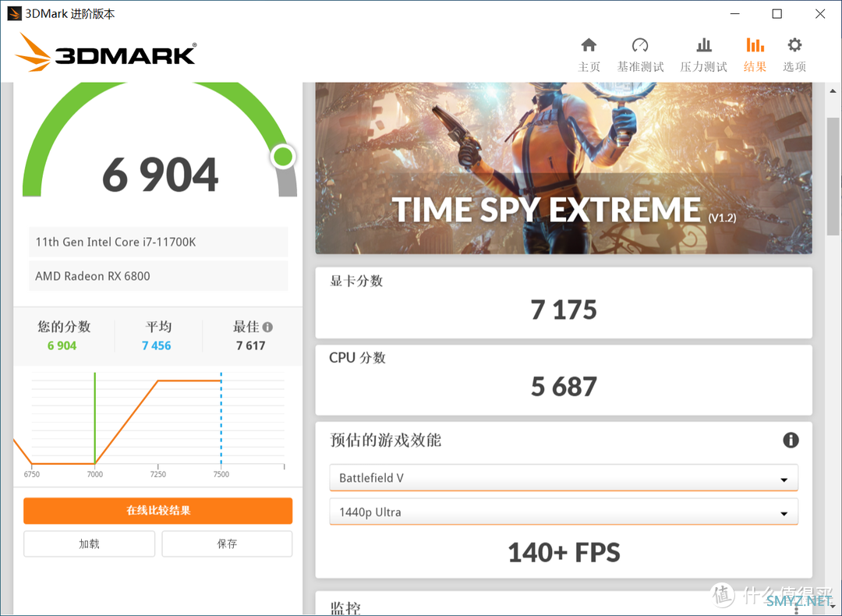Screen dimensions: 842x616
Task: Click the CPU 分数 label
Action: 357,358
